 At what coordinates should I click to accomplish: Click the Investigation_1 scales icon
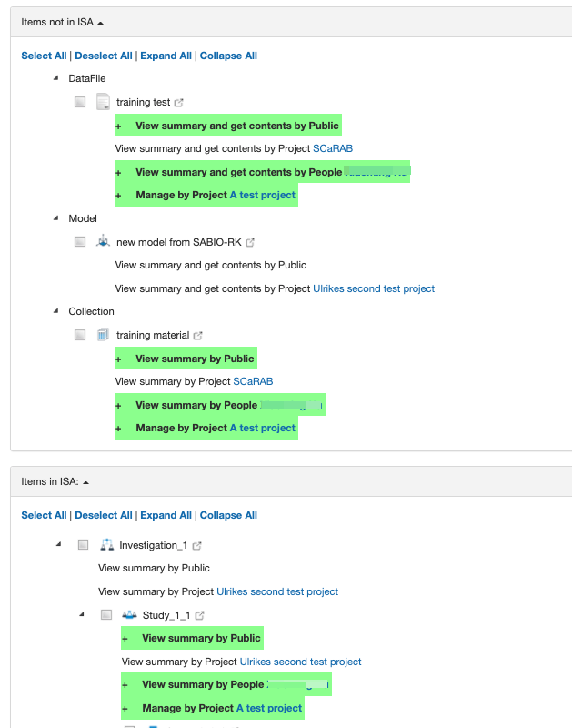tap(105, 545)
